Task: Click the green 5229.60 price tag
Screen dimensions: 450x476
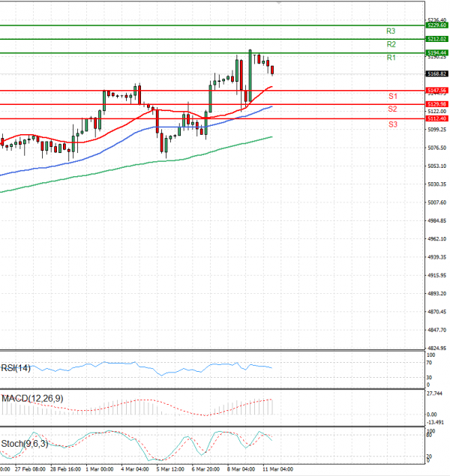Action: pos(436,25)
